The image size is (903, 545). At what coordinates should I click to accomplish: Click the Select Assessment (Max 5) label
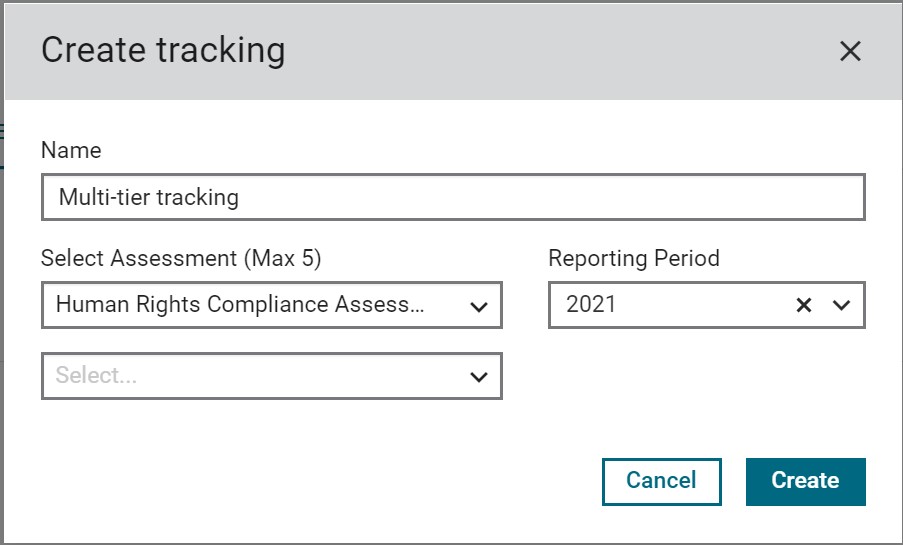click(x=181, y=258)
